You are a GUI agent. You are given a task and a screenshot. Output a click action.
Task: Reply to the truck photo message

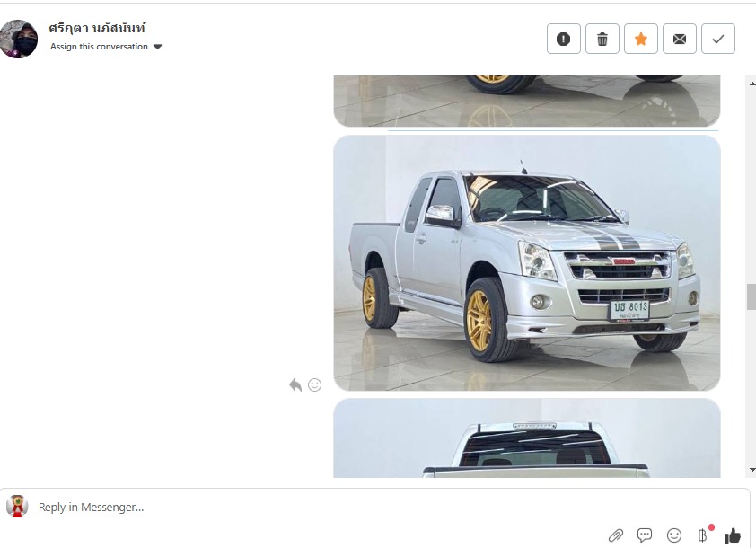295,385
